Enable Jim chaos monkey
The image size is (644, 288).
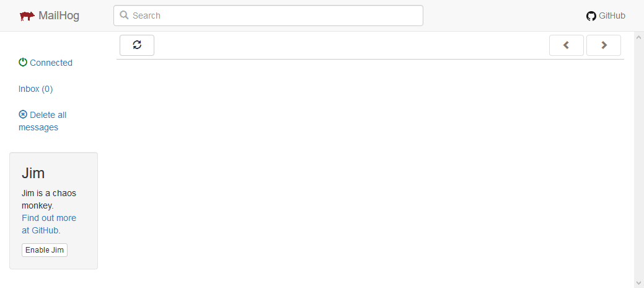point(45,250)
